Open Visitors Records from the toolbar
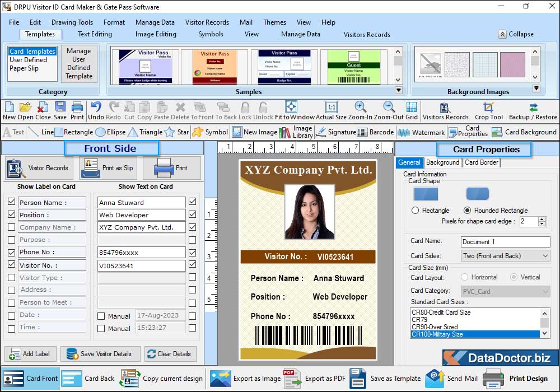 [x=445, y=111]
